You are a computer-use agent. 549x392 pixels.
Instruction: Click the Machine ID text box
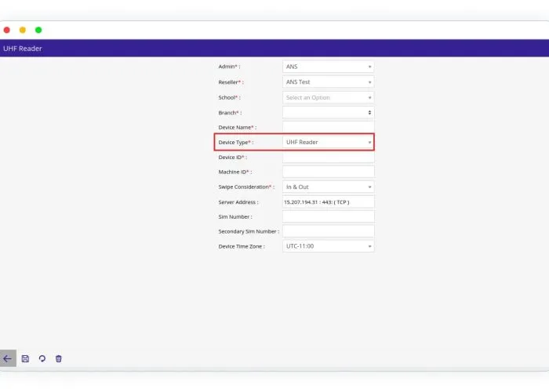click(328, 172)
